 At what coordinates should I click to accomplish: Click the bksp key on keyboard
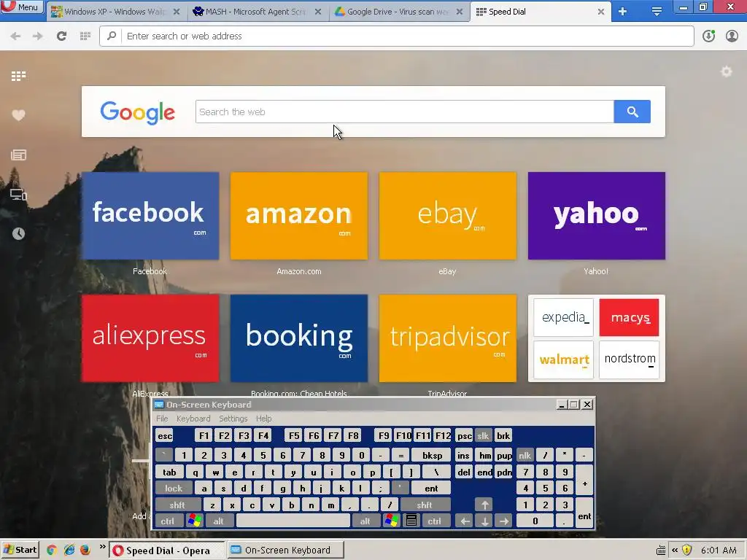[x=432, y=456]
